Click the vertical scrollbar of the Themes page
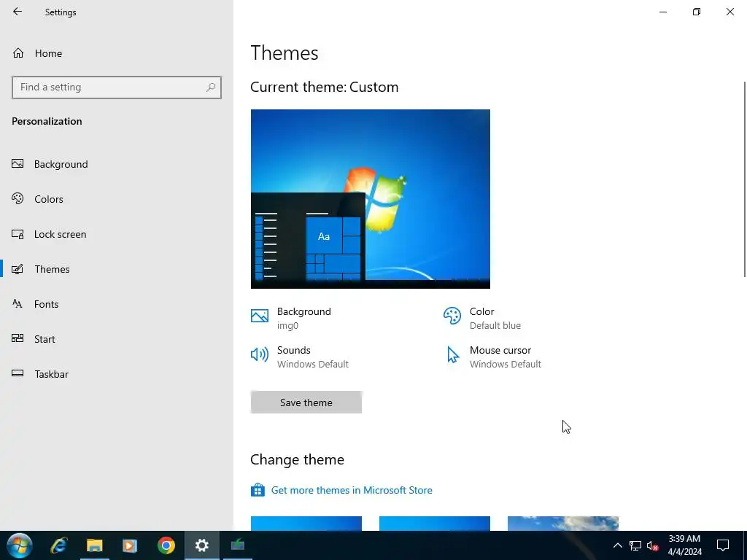This screenshot has width=747, height=560. click(745, 179)
